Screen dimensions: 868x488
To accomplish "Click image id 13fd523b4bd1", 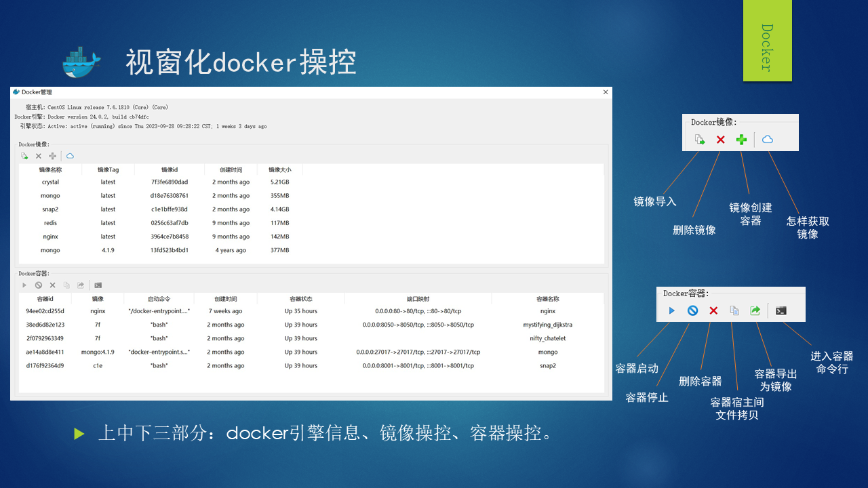I will click(170, 250).
